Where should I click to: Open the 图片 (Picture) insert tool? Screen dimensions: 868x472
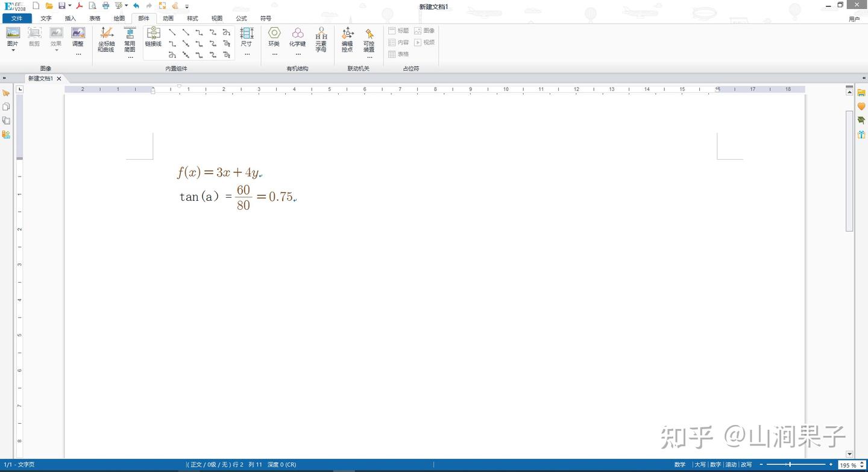(x=13, y=36)
